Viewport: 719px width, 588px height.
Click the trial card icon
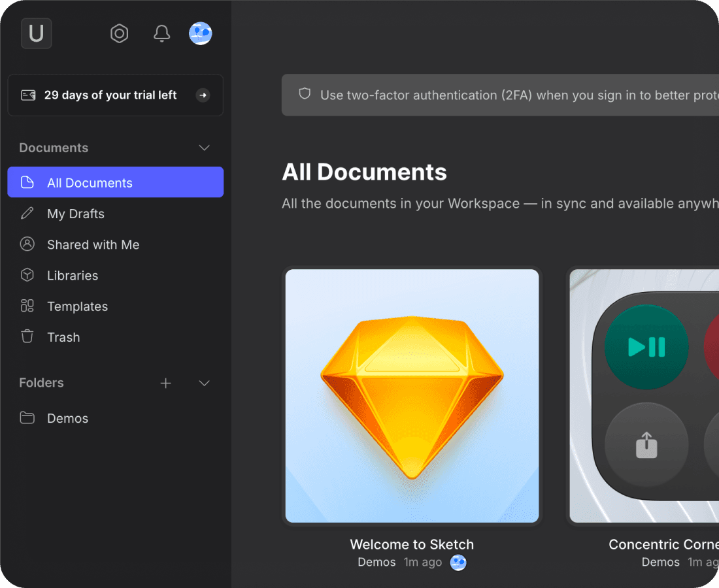pos(28,95)
